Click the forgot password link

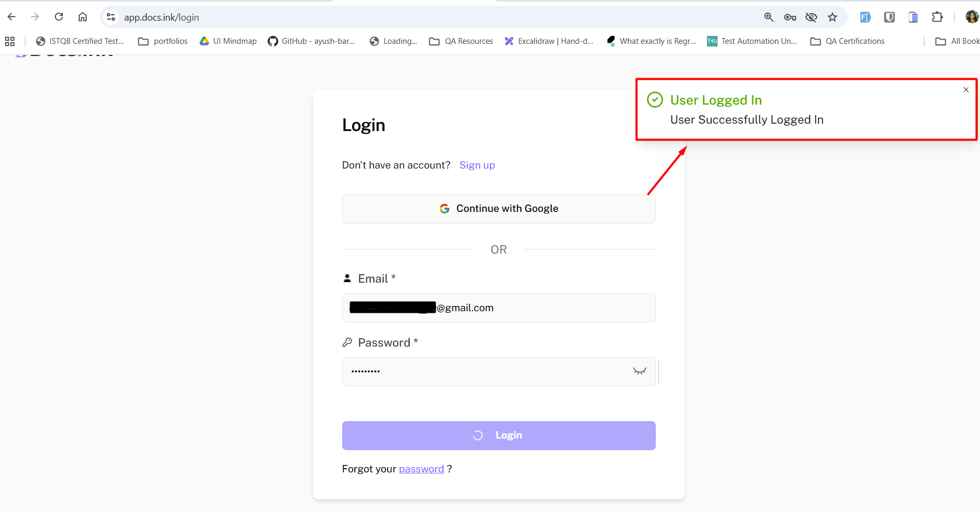tap(421, 469)
